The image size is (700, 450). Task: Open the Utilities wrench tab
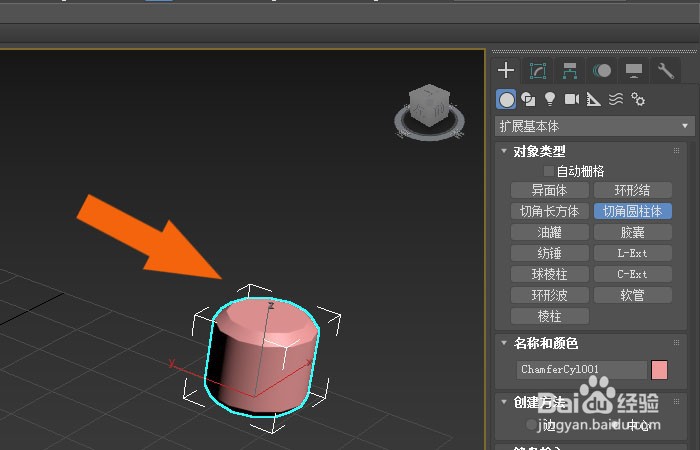666,71
